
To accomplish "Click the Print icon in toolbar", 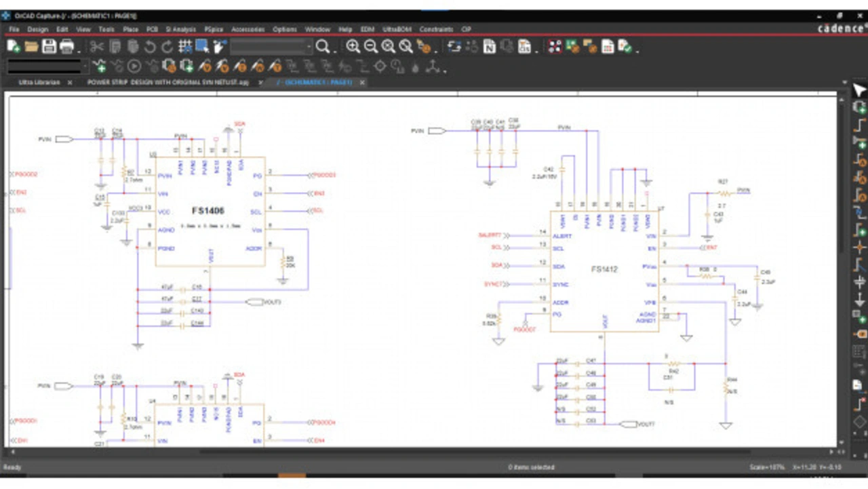I will coord(66,46).
